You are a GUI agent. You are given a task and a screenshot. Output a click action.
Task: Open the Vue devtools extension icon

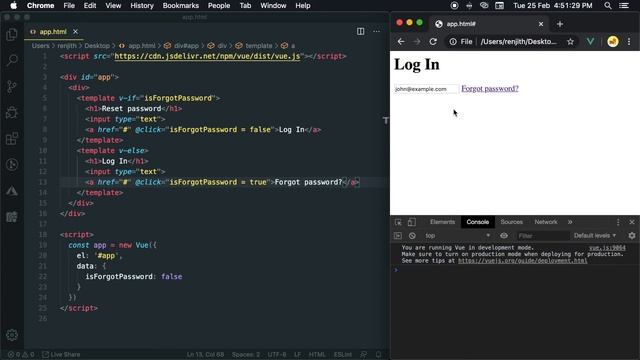pyautogui.click(x=590, y=41)
